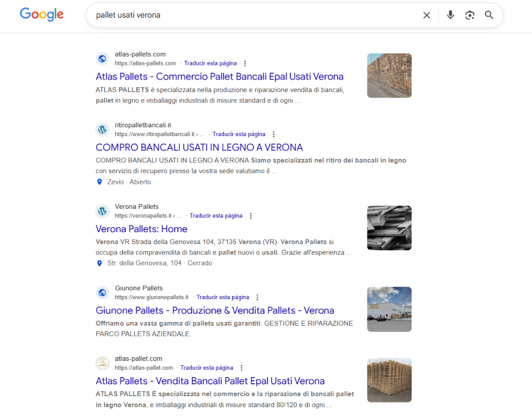Click the Google logo

(x=42, y=15)
